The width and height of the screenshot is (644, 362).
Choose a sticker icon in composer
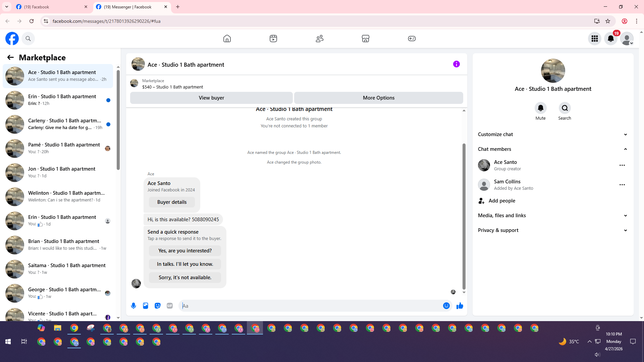click(158, 306)
